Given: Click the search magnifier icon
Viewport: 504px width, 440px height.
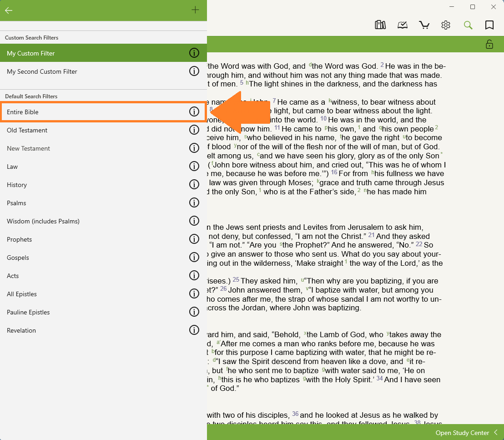Looking at the screenshot, I should [468, 25].
